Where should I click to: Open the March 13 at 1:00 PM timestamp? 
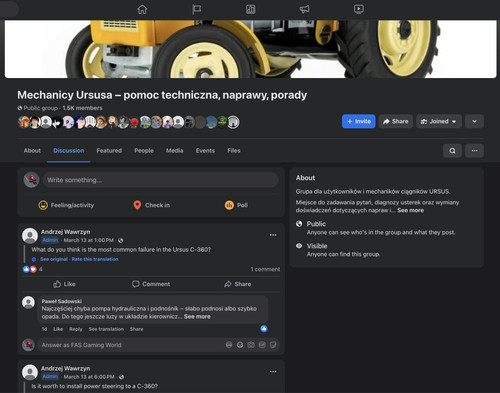point(89,240)
